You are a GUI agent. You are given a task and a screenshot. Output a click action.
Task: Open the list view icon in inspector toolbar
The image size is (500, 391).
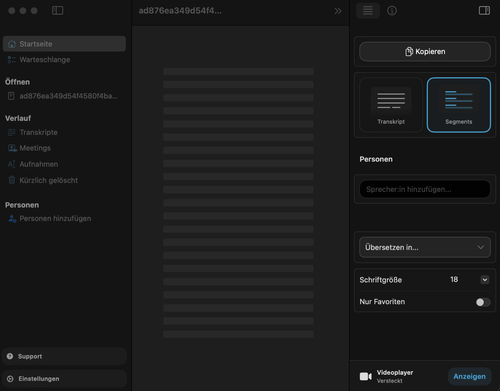[368, 11]
